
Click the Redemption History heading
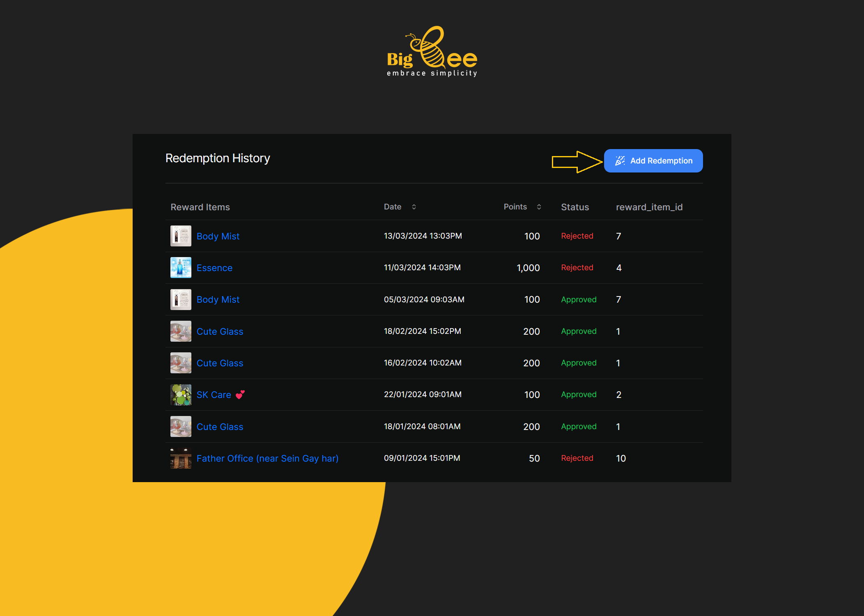(217, 158)
